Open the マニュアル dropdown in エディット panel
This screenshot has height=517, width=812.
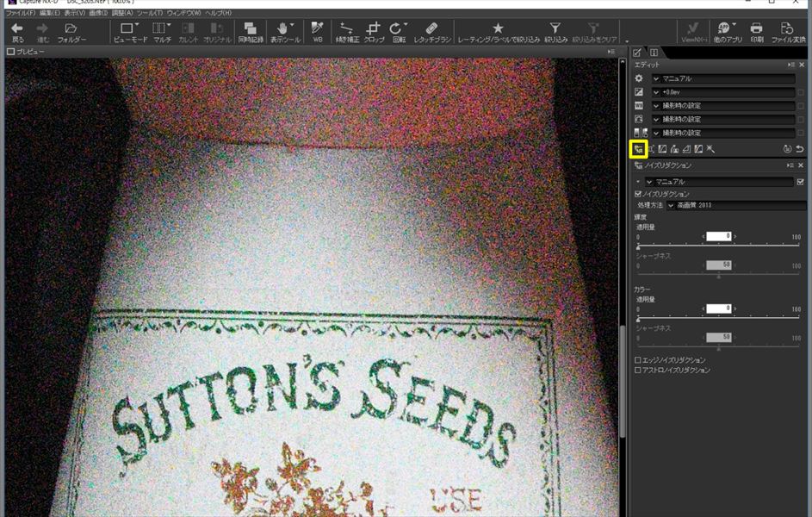[723, 78]
